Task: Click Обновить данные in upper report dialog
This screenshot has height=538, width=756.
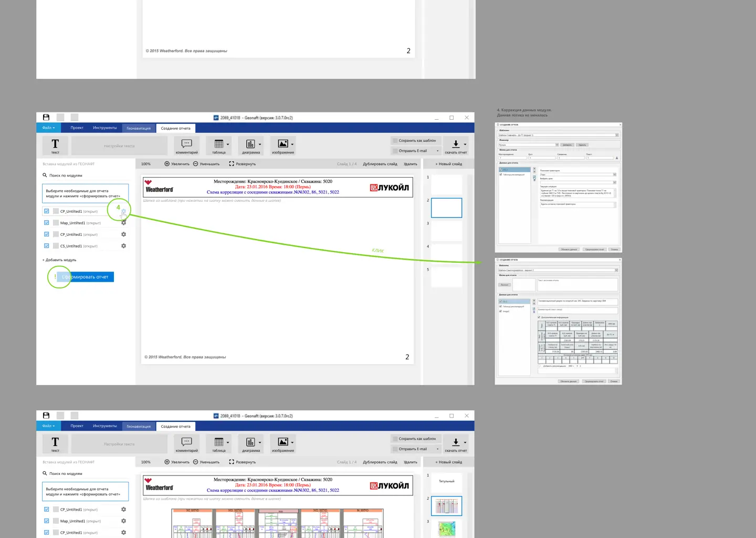Action: coord(569,249)
